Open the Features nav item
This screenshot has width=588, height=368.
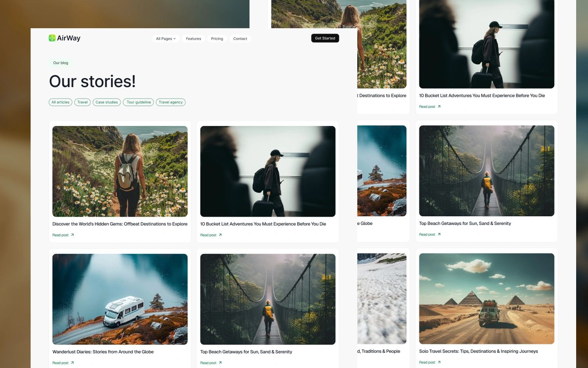point(193,39)
